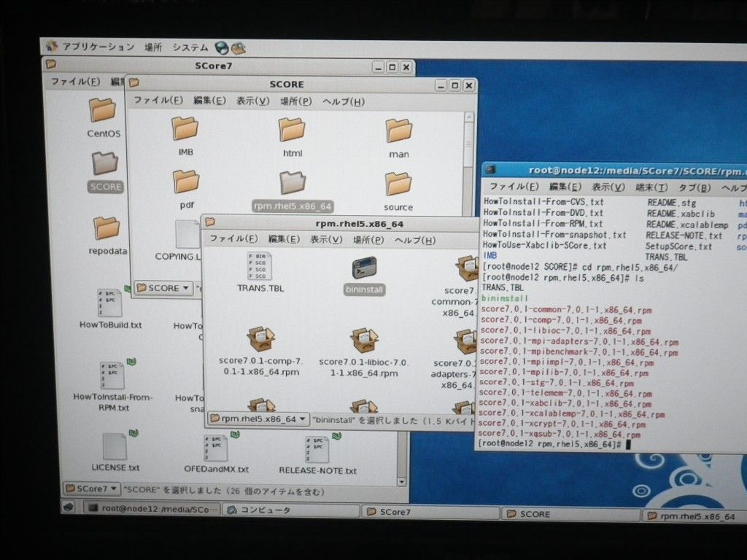
Task: Switch to SCORE taskbar button
Action: (570, 514)
